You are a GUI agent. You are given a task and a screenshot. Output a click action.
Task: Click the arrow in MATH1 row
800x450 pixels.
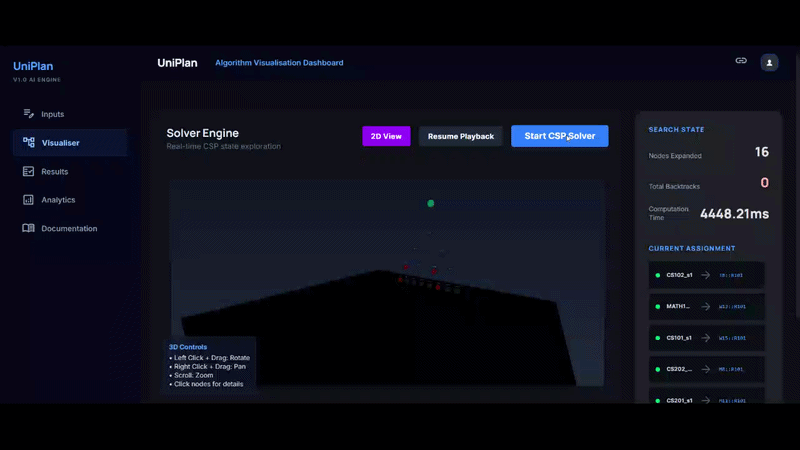(706, 307)
